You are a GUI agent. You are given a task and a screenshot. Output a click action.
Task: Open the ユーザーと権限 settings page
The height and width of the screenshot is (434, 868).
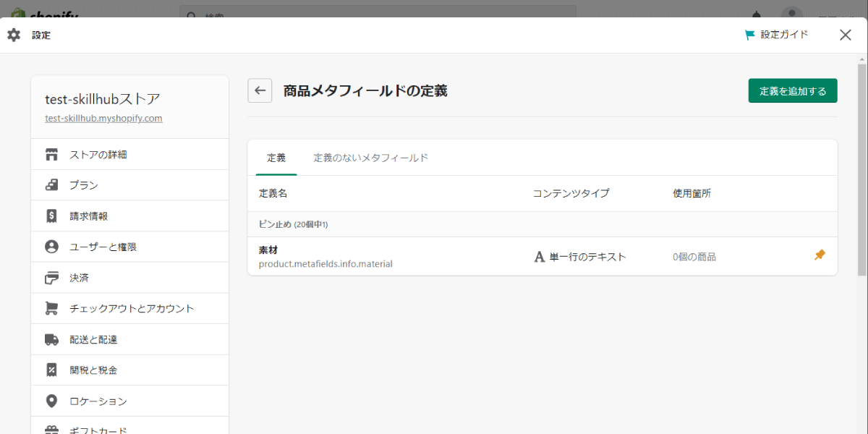pyautogui.click(x=129, y=247)
